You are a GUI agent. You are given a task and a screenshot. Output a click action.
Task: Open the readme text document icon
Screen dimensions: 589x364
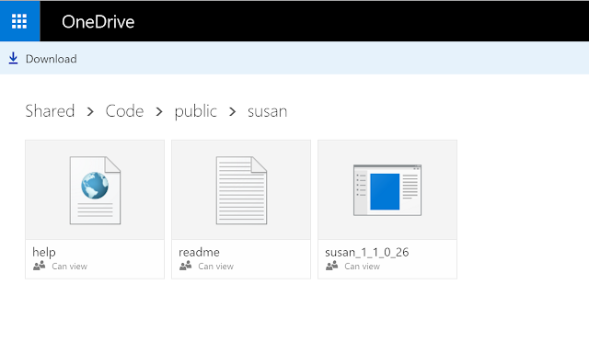tap(241, 190)
